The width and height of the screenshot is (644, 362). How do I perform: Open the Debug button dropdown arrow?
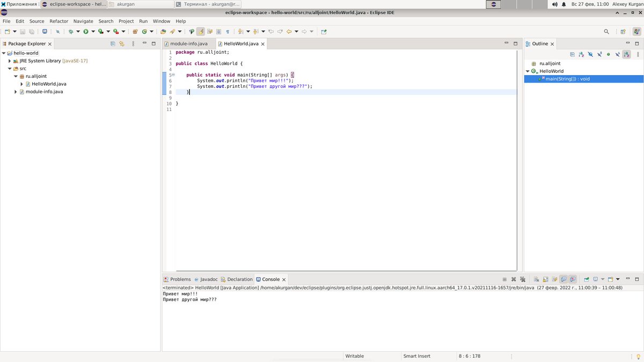pyautogui.click(x=78, y=32)
